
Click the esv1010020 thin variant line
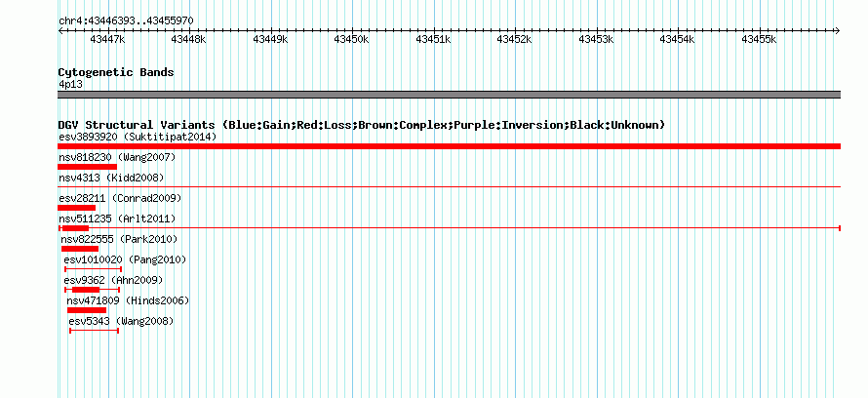tap(93, 269)
